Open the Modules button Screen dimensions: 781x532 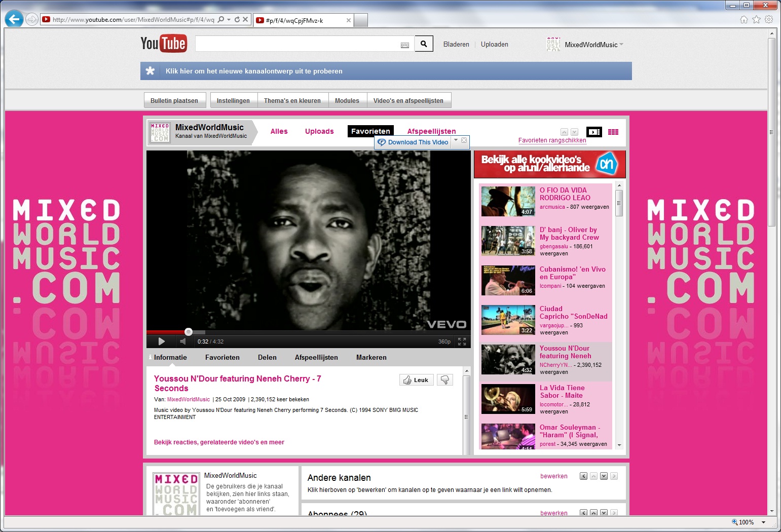point(347,100)
